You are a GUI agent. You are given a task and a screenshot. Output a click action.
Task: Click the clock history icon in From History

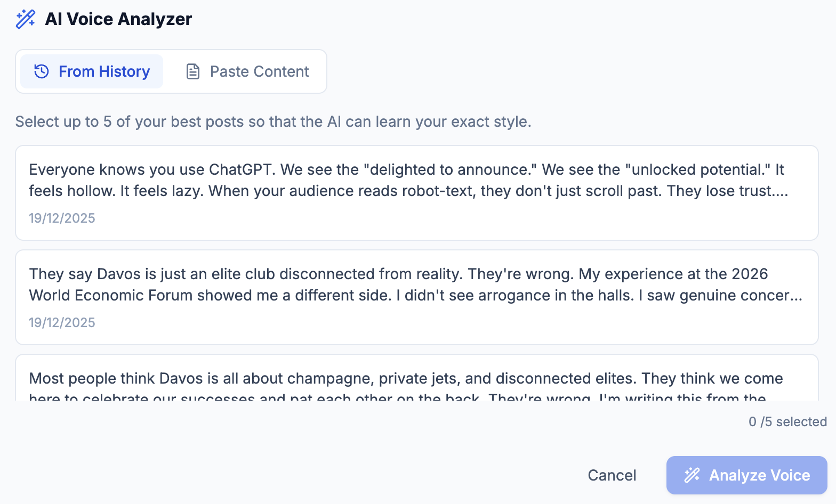click(42, 71)
